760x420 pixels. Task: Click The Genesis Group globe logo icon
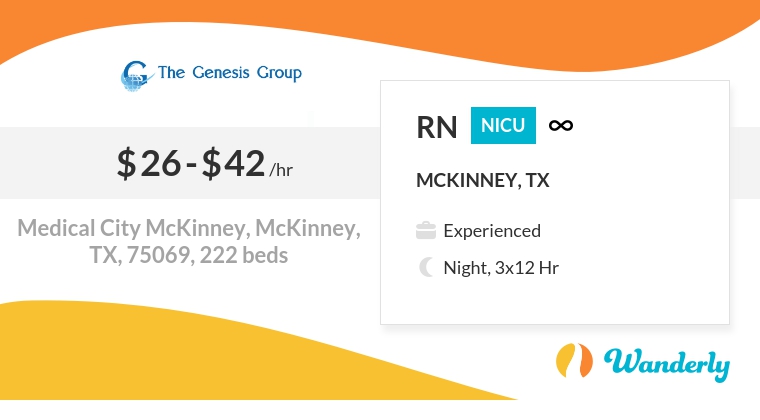133,74
